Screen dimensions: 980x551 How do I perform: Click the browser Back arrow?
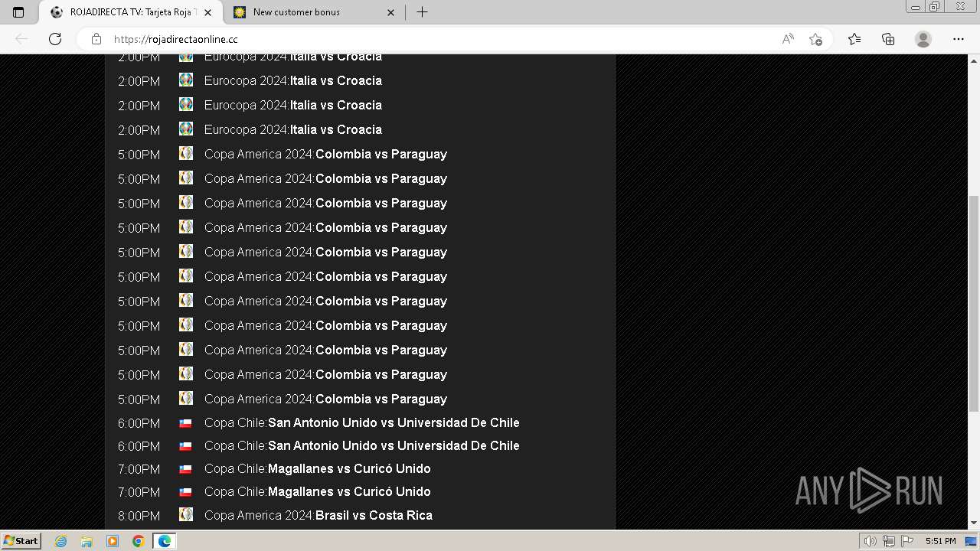pyautogui.click(x=21, y=39)
